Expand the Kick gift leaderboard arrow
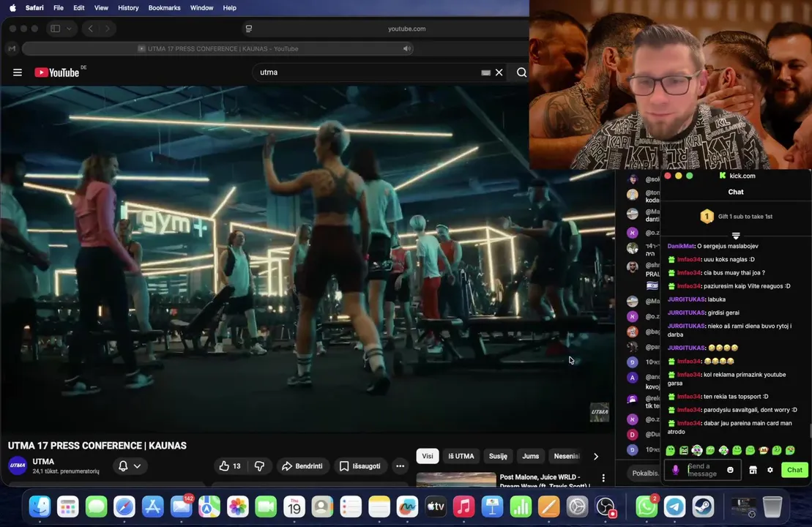The width and height of the screenshot is (812, 527). click(x=735, y=236)
